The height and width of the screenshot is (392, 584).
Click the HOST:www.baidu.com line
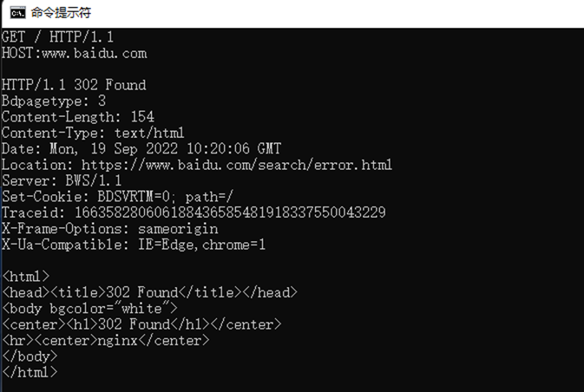pyautogui.click(x=74, y=54)
